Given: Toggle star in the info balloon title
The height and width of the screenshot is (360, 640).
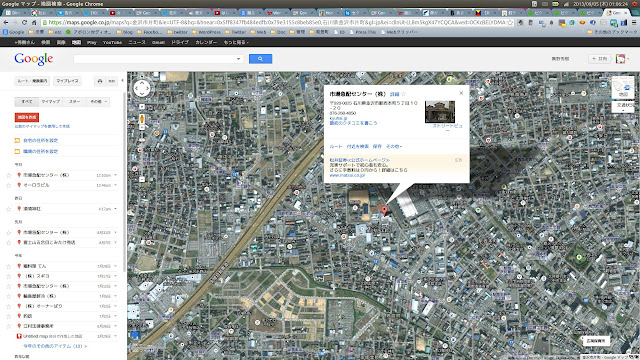Looking at the screenshot, I should click(x=403, y=94).
